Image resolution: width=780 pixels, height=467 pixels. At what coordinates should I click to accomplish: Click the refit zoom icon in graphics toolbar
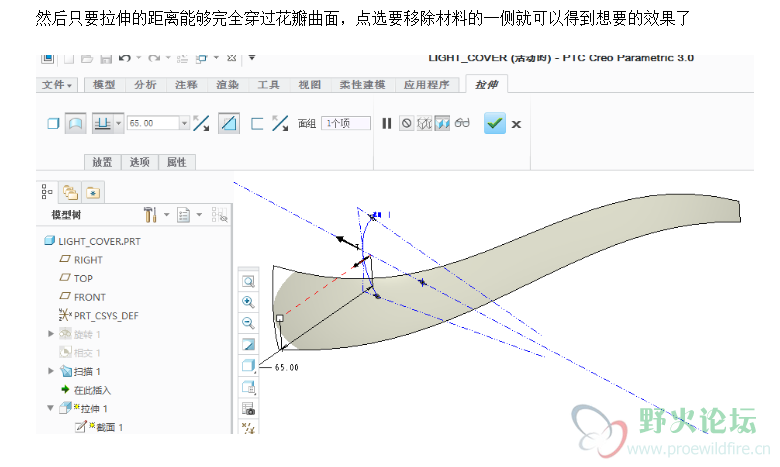(248, 281)
